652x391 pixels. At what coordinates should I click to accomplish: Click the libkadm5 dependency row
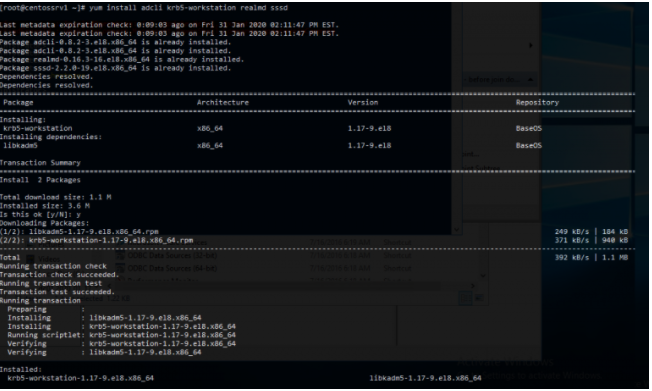click(x=272, y=145)
